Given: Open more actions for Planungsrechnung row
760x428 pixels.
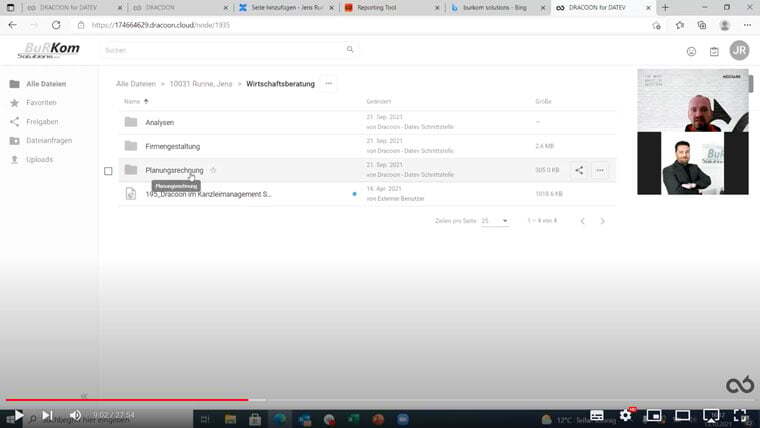Looking at the screenshot, I should 600,170.
